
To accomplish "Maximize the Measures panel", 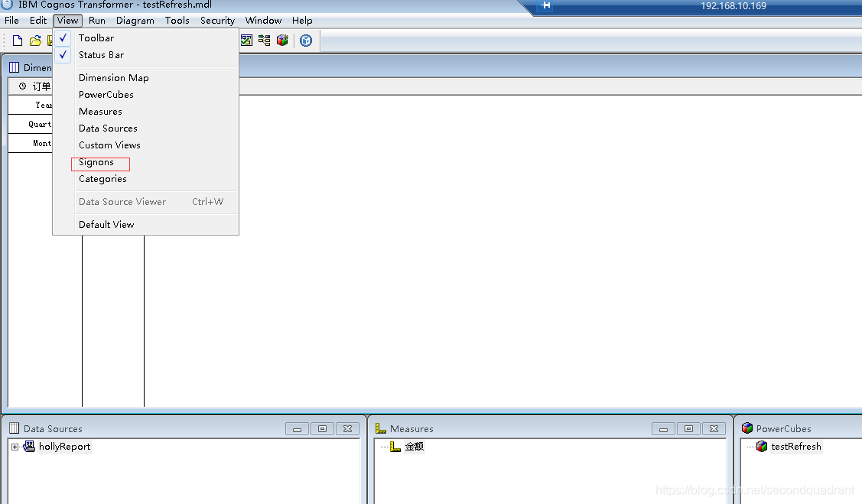I will pyautogui.click(x=688, y=429).
